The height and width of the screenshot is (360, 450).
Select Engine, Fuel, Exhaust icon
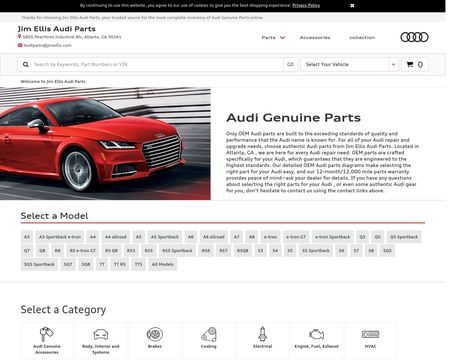point(316,334)
